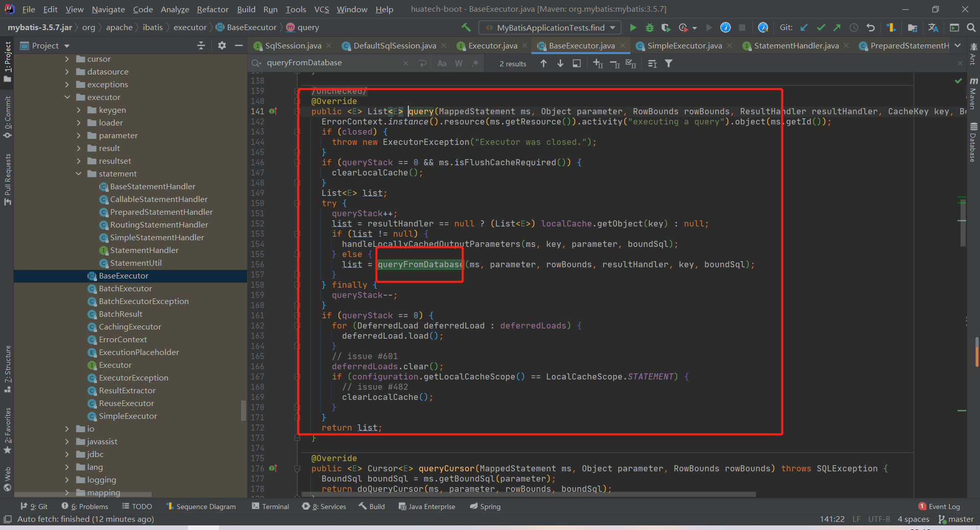Jump to previous search occurrence arrow
Screen dimensions: 980x530
(544, 63)
